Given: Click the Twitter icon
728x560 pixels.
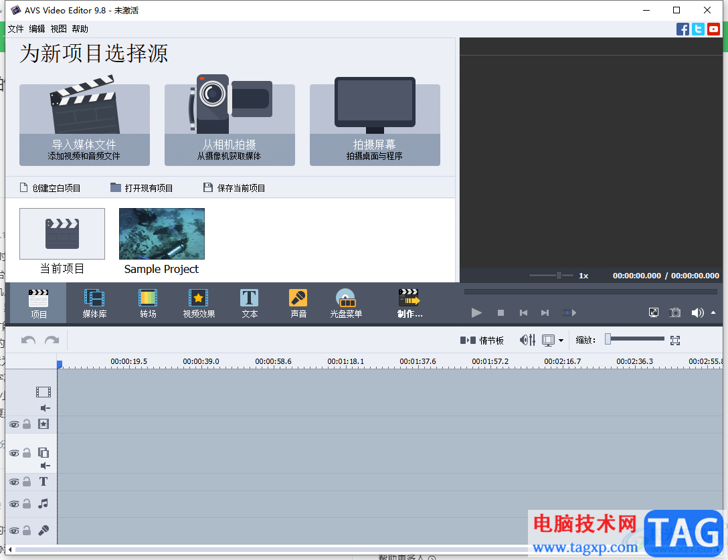Looking at the screenshot, I should pos(698,29).
